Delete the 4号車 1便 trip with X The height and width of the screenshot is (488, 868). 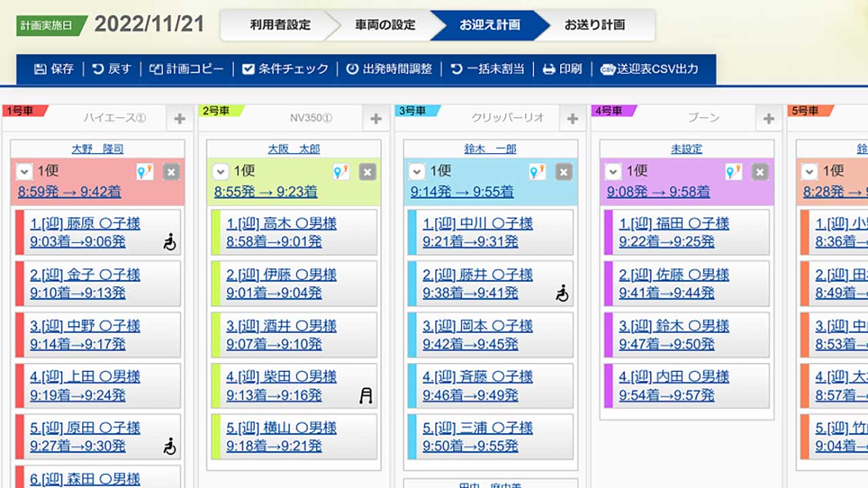point(760,172)
